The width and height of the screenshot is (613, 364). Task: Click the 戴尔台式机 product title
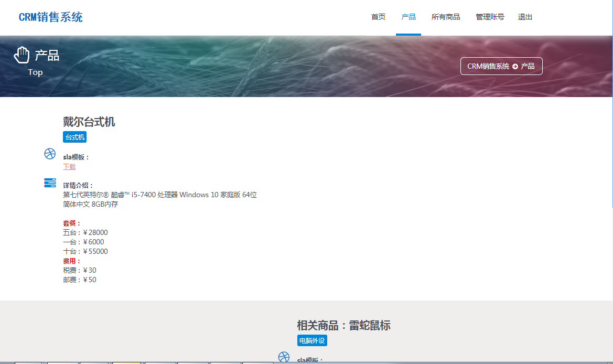pos(90,121)
